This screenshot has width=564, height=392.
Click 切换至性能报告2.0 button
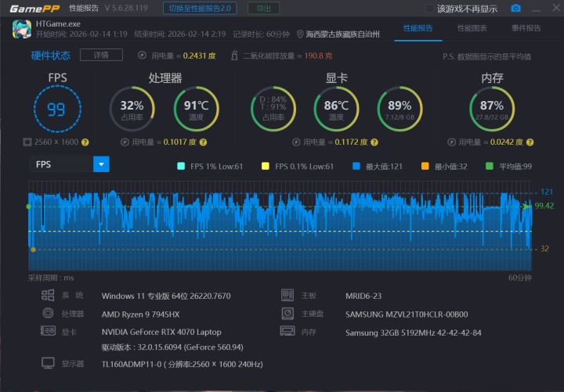click(x=200, y=9)
